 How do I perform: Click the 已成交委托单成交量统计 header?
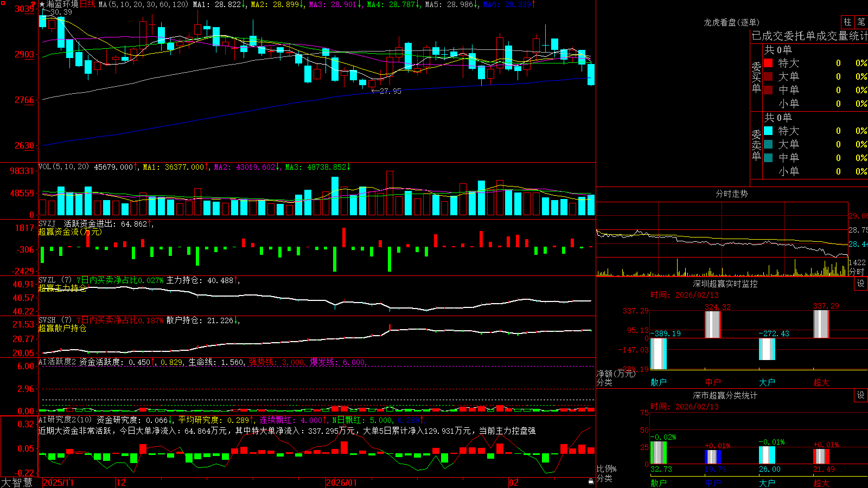(x=809, y=36)
